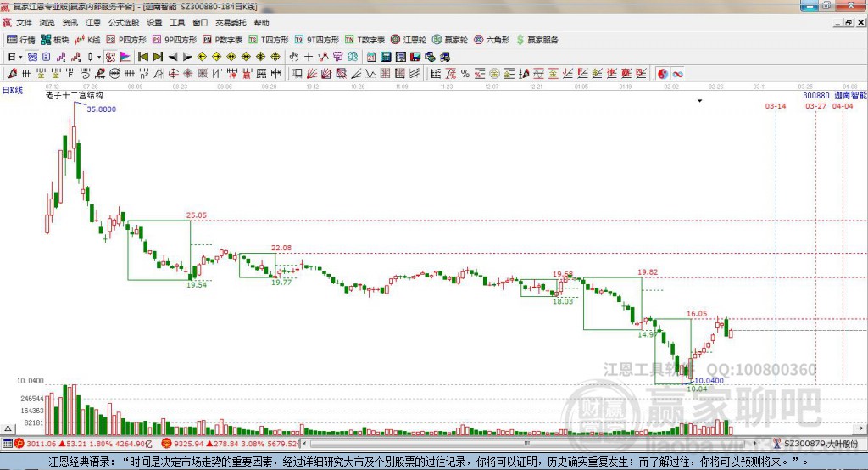Viewport: 868px width, 470px height.
Task: Open the T数字表 tool
Action: (364, 39)
